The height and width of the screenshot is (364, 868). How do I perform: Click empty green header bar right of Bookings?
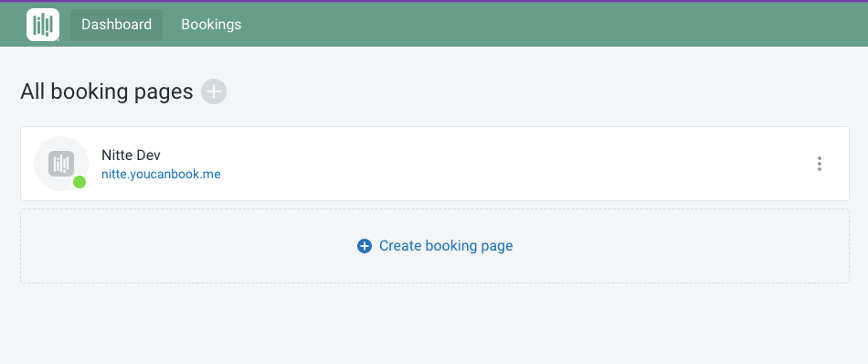554,25
